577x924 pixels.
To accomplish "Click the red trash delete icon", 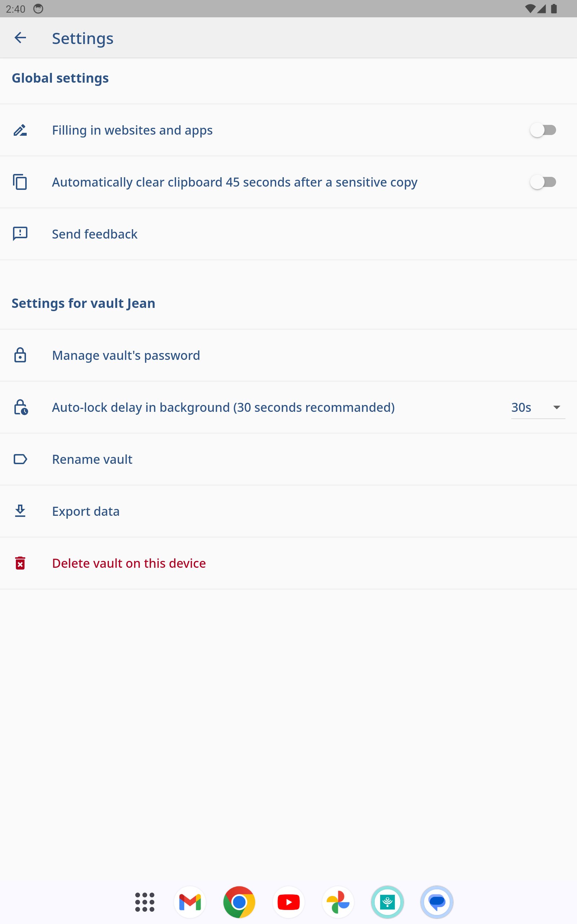I will tap(20, 563).
